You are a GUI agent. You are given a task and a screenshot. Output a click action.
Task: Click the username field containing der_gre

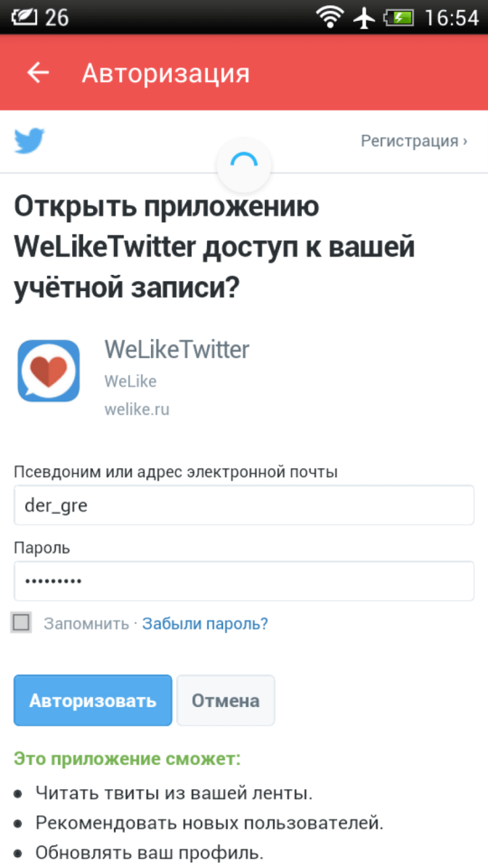244,505
